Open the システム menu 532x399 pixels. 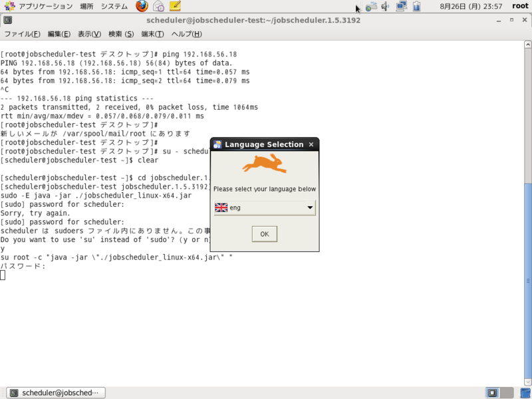pyautogui.click(x=114, y=6)
